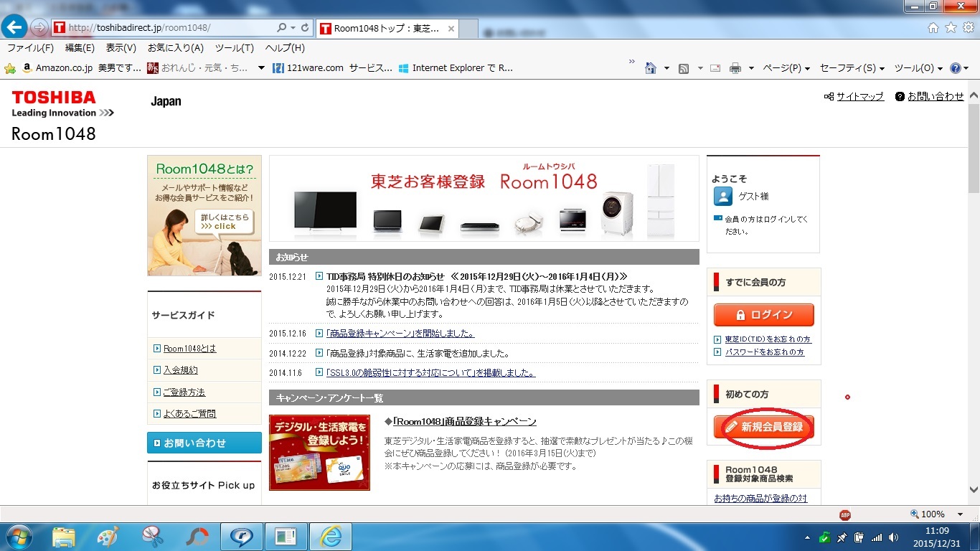Screen dimensions: 980x551
Task: Click the Toshiba logo on the page
Action: [x=54, y=97]
